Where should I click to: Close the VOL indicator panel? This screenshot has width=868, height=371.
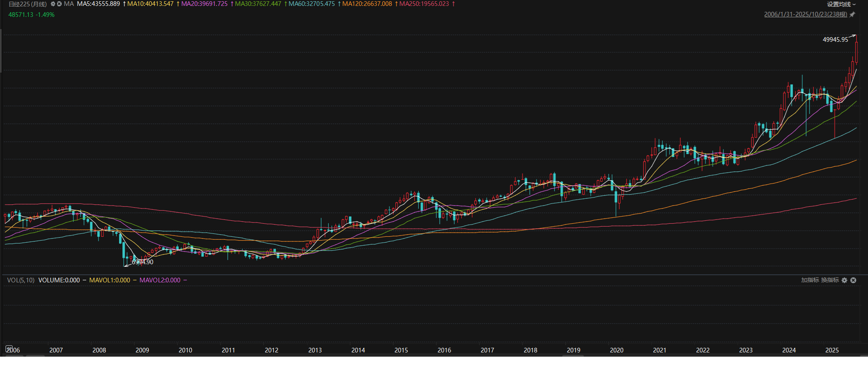(x=853, y=280)
